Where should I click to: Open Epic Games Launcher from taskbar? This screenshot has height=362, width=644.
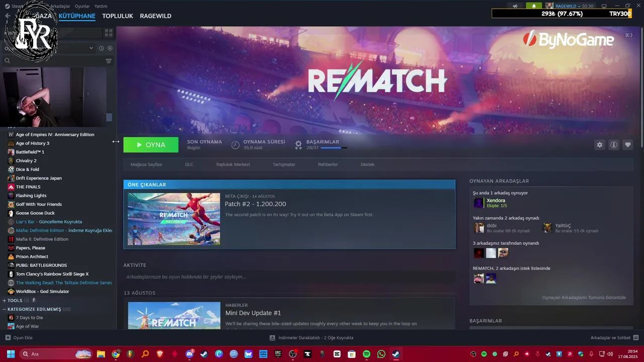(x=278, y=354)
